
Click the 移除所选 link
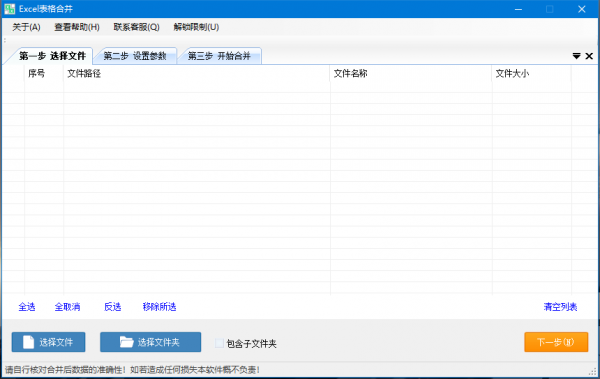pos(159,307)
